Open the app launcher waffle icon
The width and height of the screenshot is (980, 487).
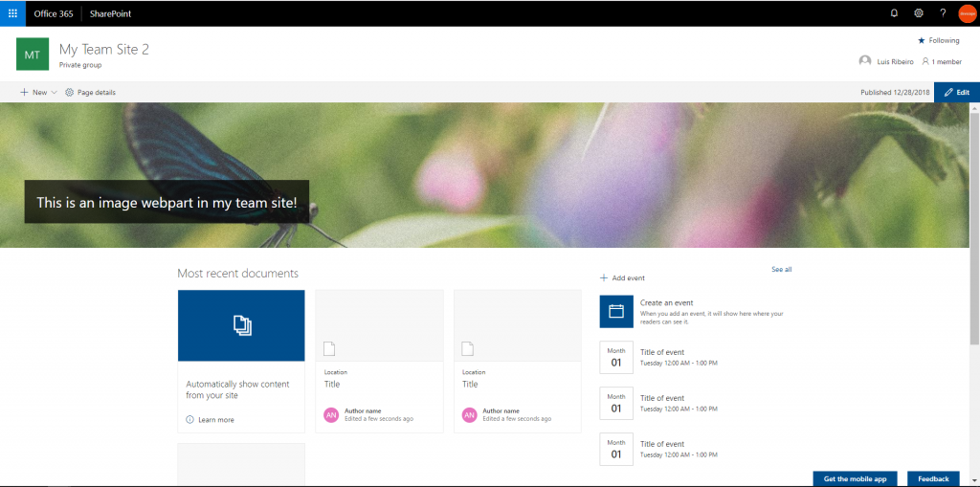coord(12,13)
